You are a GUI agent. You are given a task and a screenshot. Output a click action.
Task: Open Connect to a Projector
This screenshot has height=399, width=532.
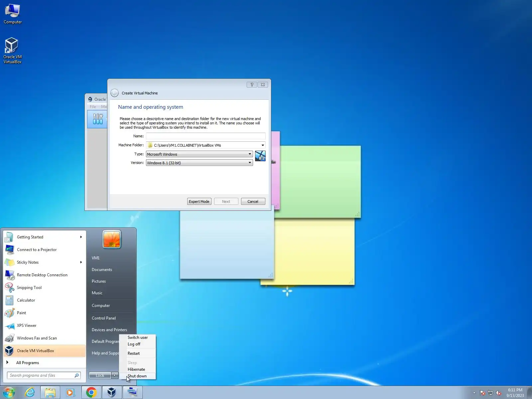point(45,250)
